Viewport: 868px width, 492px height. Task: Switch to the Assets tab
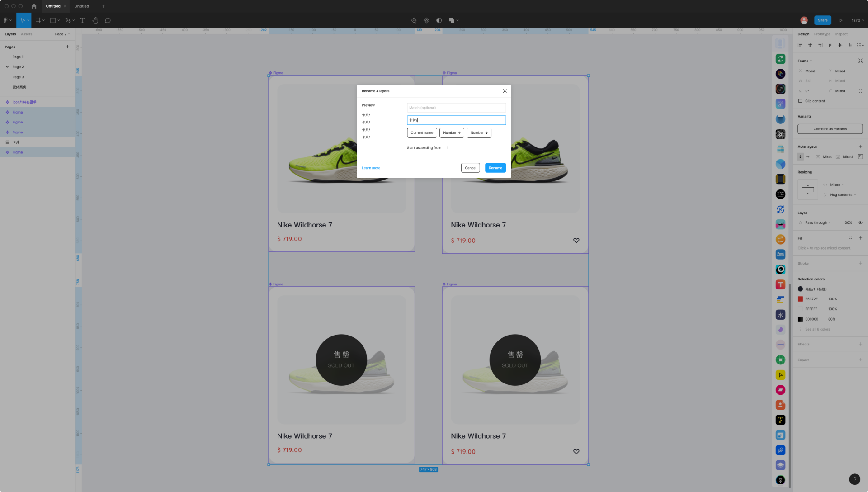[x=26, y=34]
